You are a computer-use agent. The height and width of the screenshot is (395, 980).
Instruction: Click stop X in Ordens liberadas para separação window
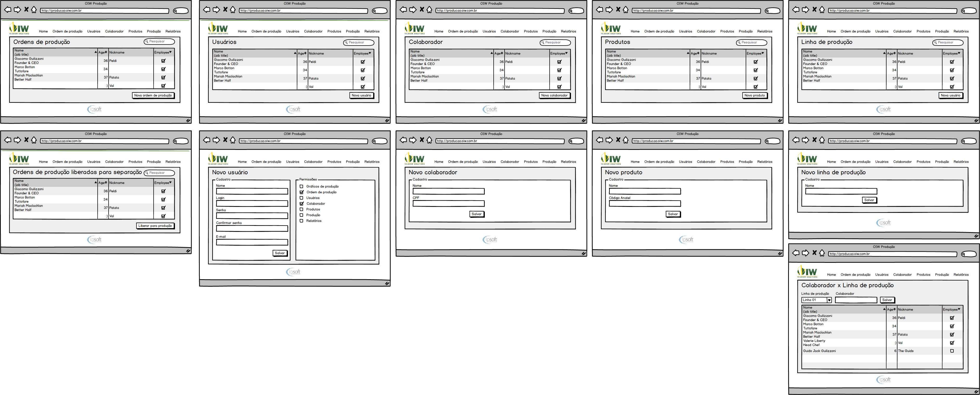[26, 140]
